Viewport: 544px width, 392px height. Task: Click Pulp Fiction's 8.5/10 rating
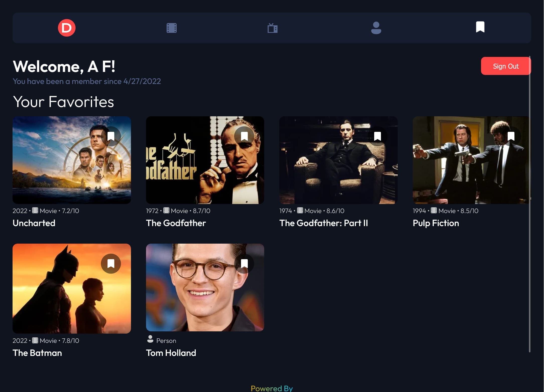(469, 211)
